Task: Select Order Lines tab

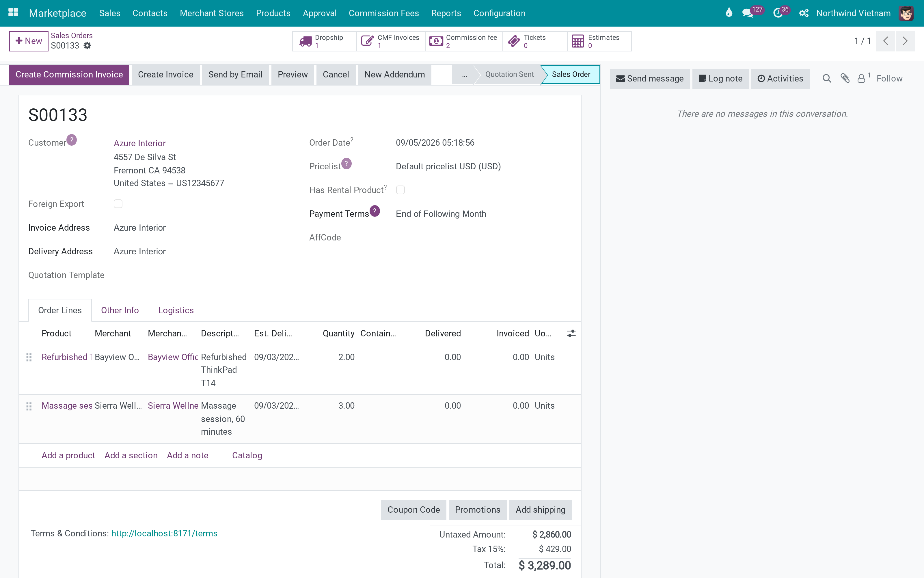Action: pos(60,310)
